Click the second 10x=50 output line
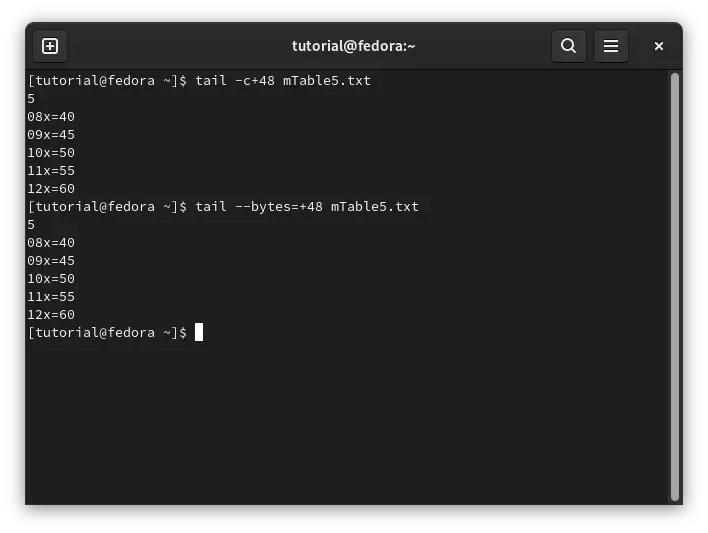This screenshot has height=533, width=708. pos(51,279)
